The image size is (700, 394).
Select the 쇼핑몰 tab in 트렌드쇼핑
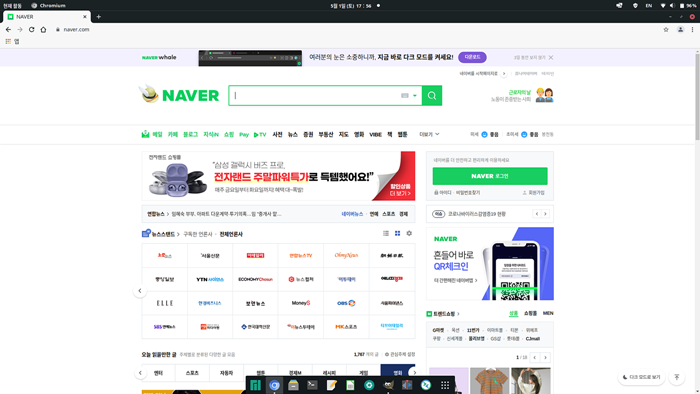530,314
